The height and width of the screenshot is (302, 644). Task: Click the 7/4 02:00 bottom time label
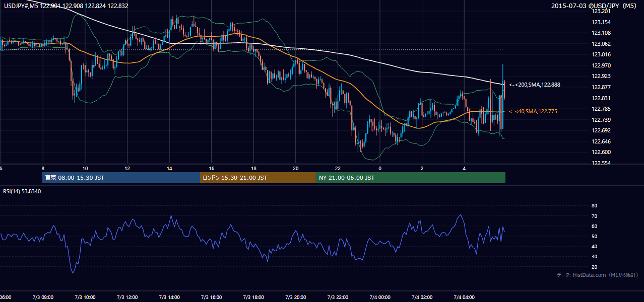click(x=422, y=297)
